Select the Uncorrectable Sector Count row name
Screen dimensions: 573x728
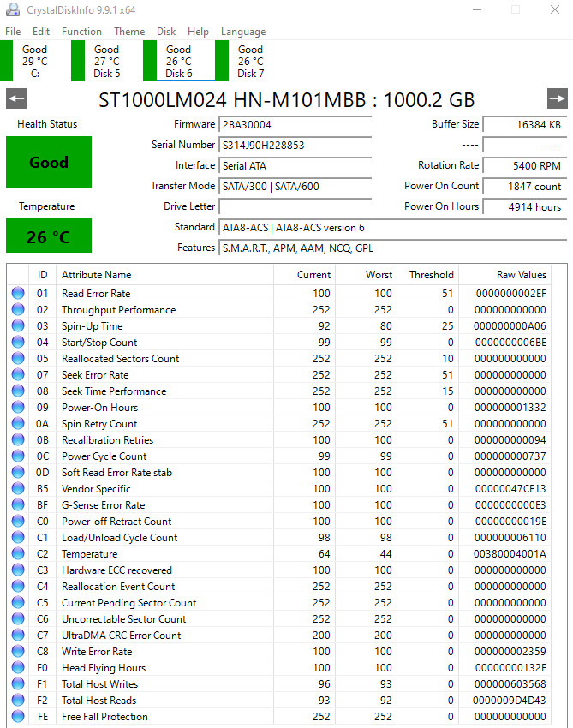click(124, 619)
